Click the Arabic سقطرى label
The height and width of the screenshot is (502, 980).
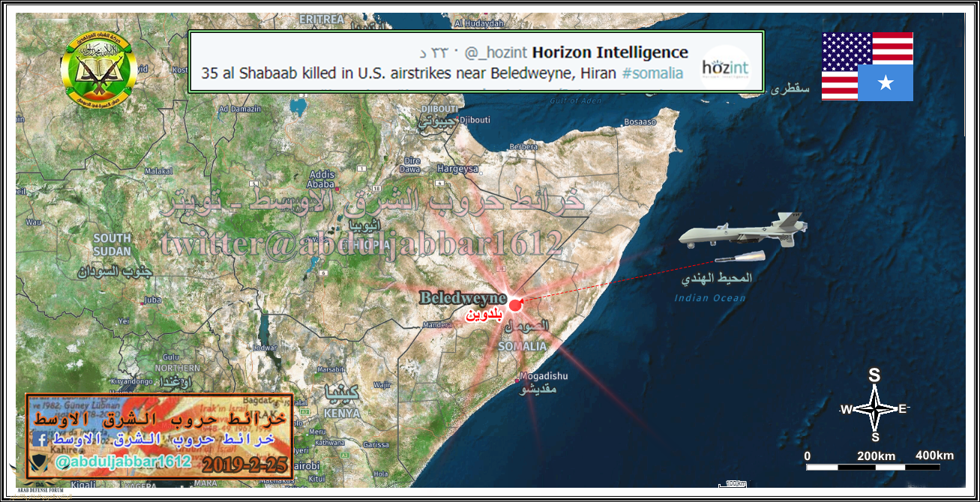click(791, 88)
